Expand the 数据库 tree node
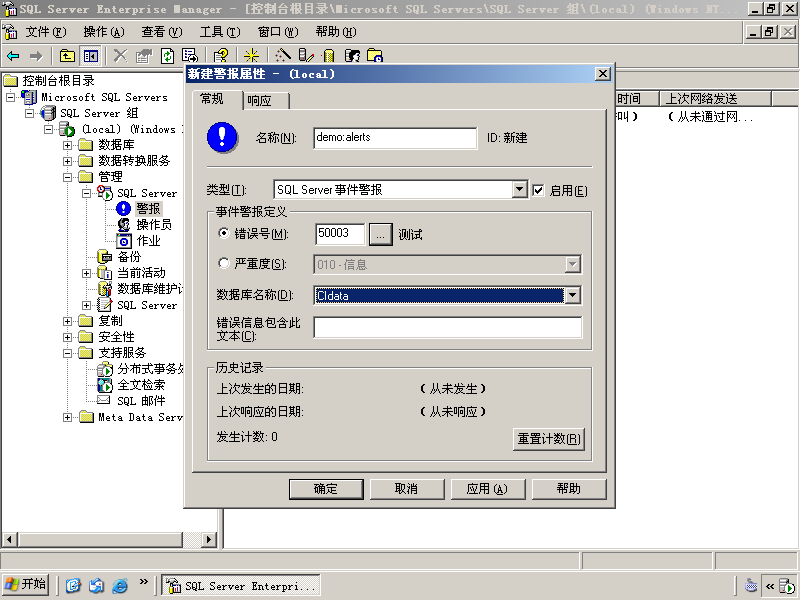 click(x=67, y=145)
